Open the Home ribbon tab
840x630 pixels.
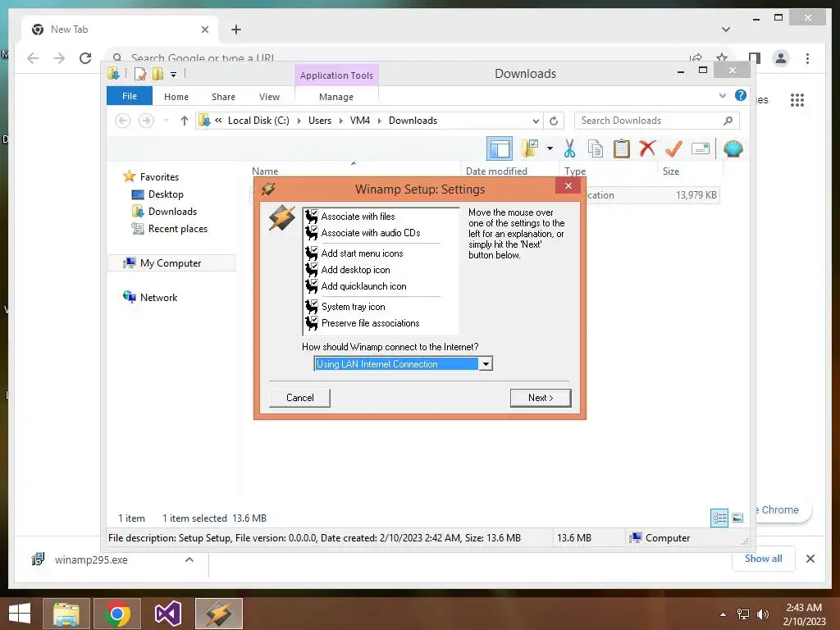[x=176, y=97]
